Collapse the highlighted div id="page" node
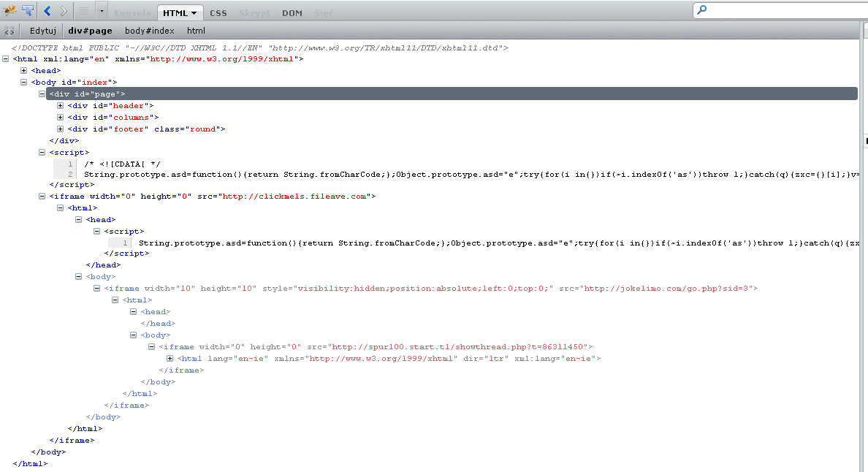The height and width of the screenshot is (472, 868). (42, 94)
